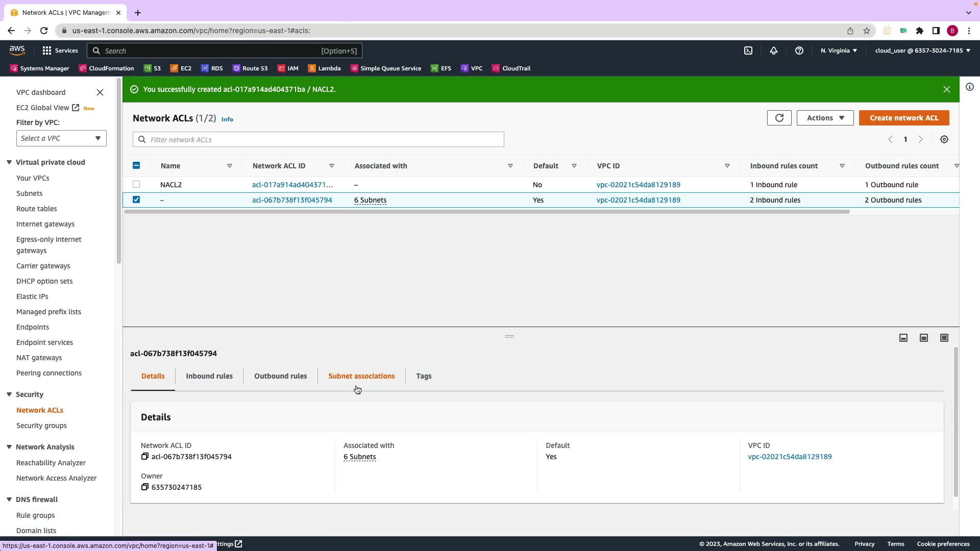This screenshot has width=980, height=551.
Task: Select the NACL2 row checkbox
Action: point(136,185)
